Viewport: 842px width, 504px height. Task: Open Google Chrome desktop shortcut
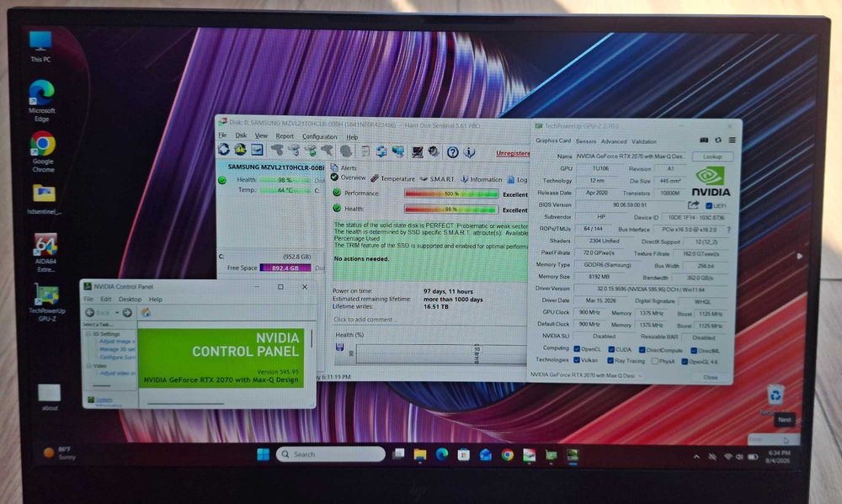coord(42,152)
